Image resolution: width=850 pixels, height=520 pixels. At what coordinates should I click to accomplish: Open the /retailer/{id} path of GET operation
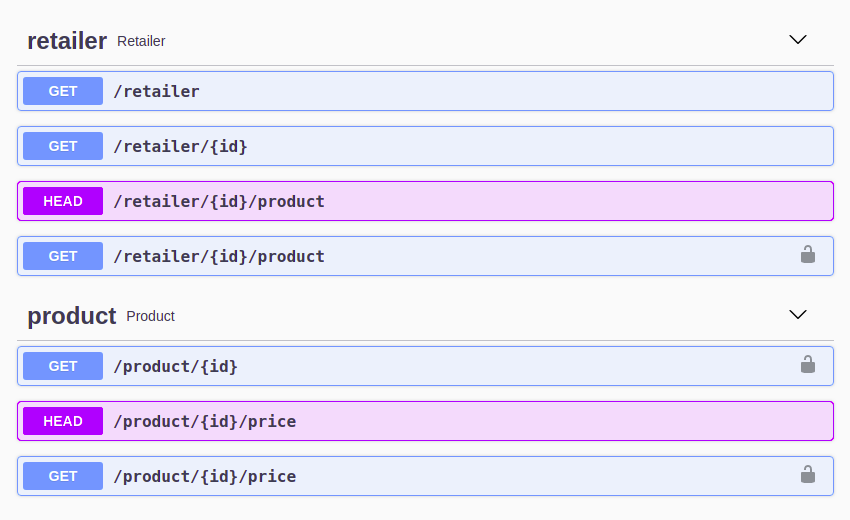pyautogui.click(x=180, y=147)
